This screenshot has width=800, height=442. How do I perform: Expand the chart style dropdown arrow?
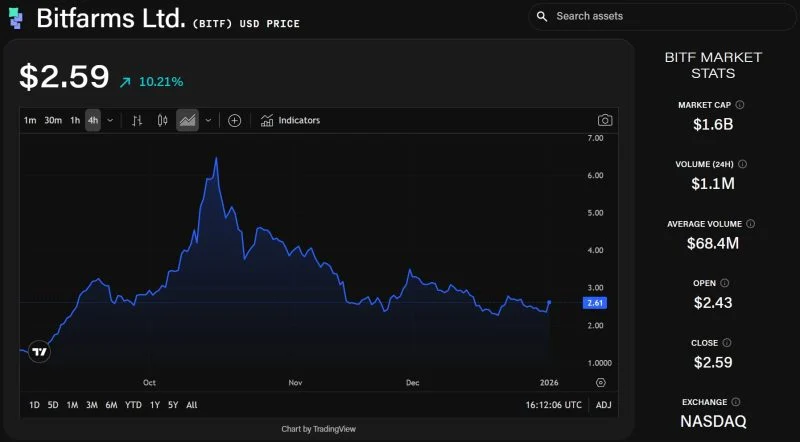pyautogui.click(x=208, y=121)
